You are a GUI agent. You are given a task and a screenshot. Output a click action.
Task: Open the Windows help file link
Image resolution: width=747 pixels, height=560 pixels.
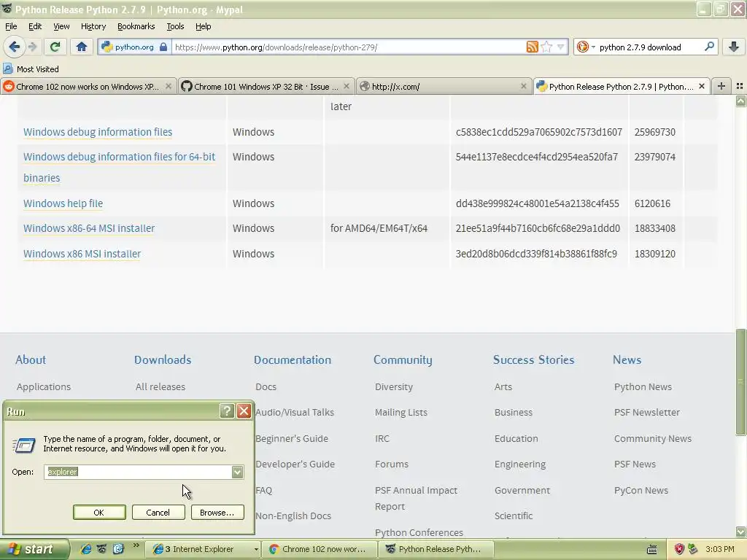click(63, 203)
